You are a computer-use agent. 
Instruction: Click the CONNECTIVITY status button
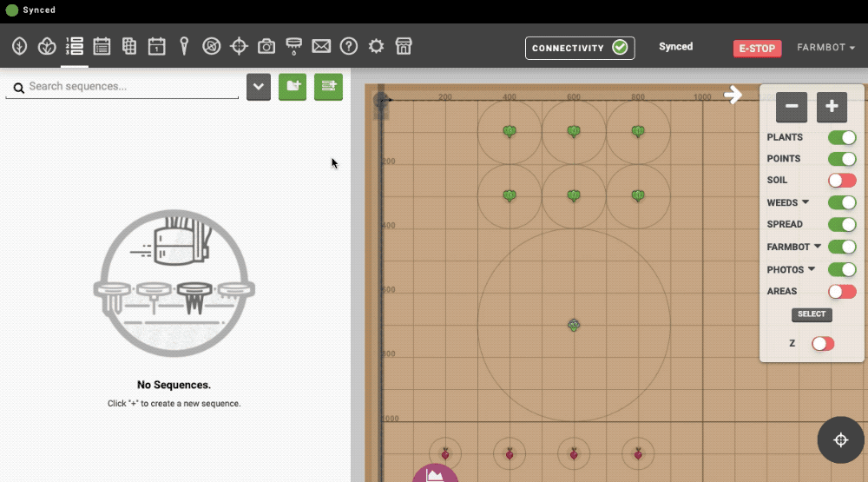click(x=579, y=48)
